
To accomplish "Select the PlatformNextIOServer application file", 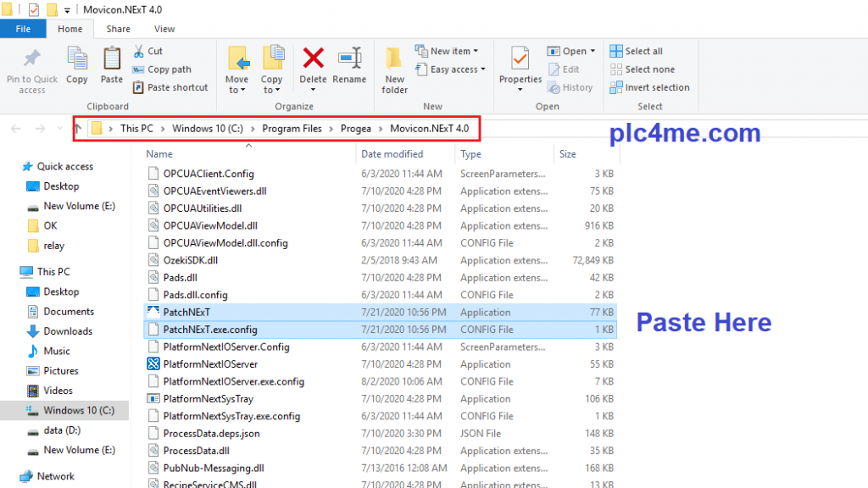I will tap(210, 364).
